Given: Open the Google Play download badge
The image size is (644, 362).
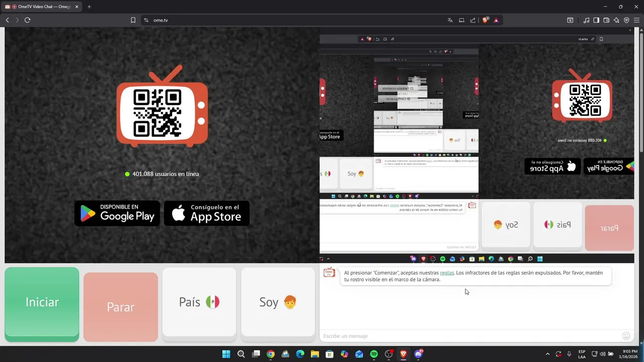Looking at the screenshot, I should [x=117, y=213].
